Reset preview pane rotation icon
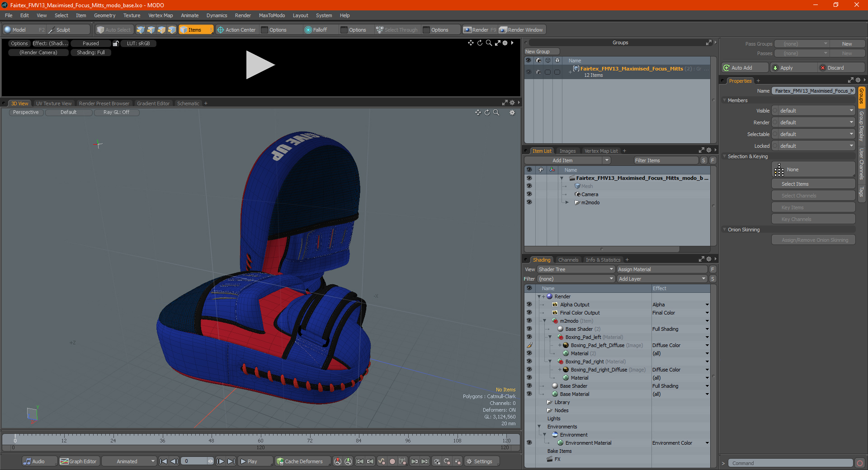The width and height of the screenshot is (868, 470). [480, 43]
